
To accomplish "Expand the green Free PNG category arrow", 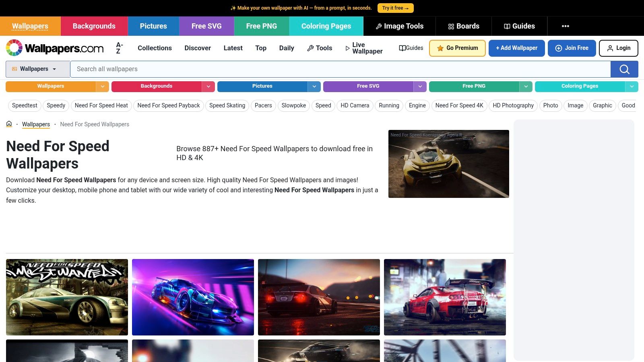I will 526,86.
